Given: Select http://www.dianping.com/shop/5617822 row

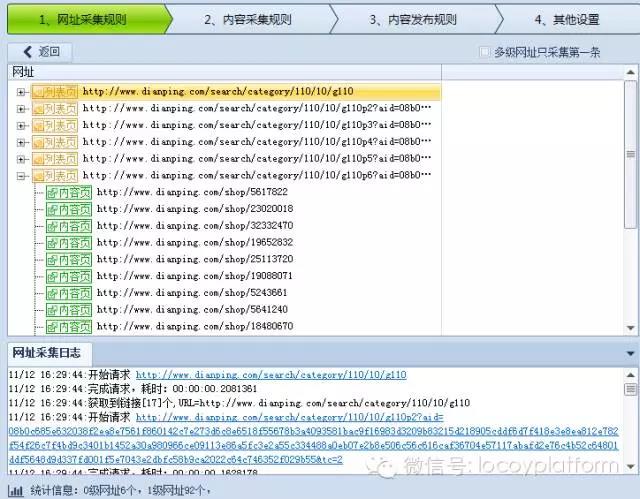Looking at the screenshot, I should click(192, 192).
